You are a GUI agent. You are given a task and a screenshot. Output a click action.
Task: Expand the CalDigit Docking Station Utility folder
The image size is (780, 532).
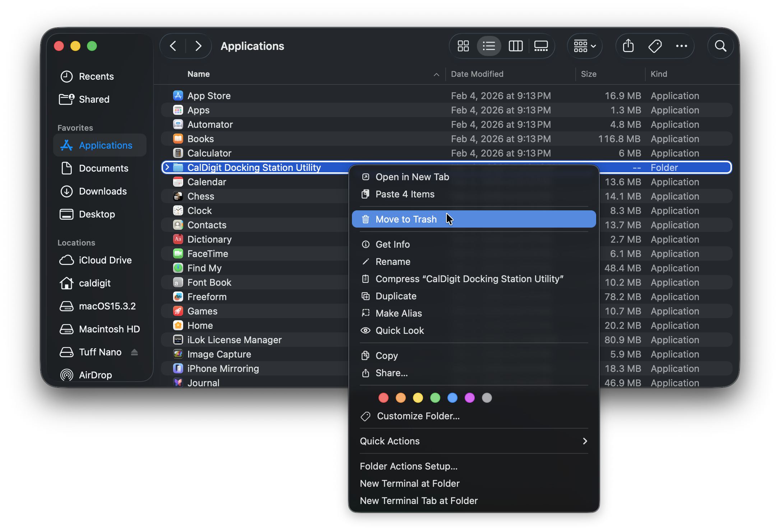click(x=167, y=167)
